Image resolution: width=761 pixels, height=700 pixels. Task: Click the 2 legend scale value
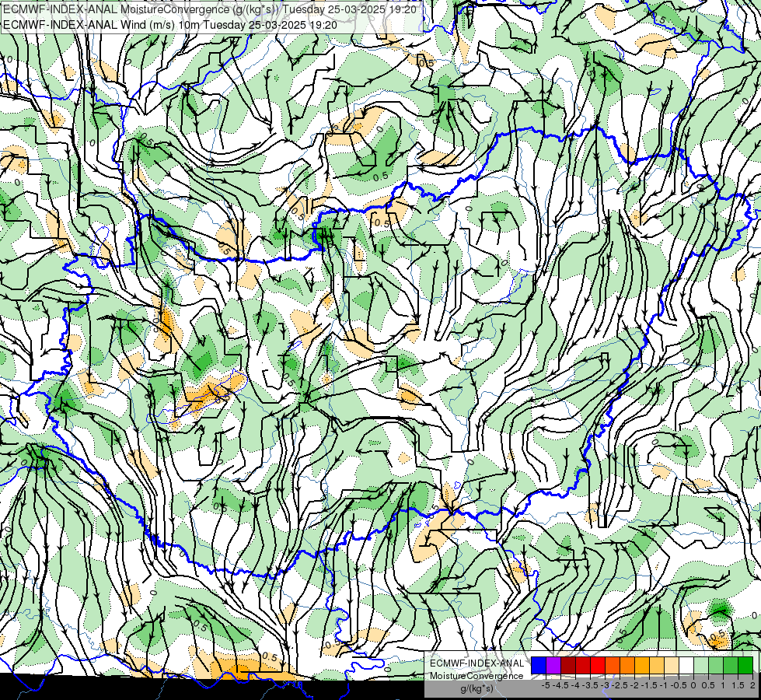click(752, 685)
